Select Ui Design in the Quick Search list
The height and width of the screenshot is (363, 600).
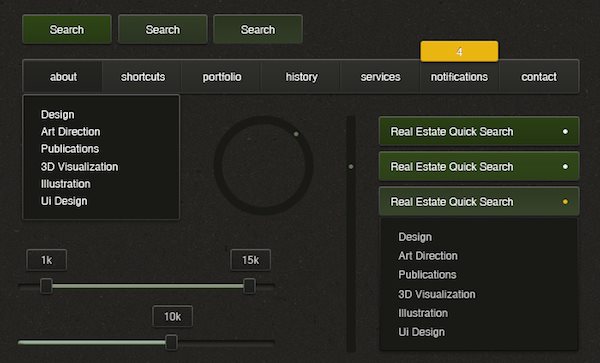tap(421, 332)
